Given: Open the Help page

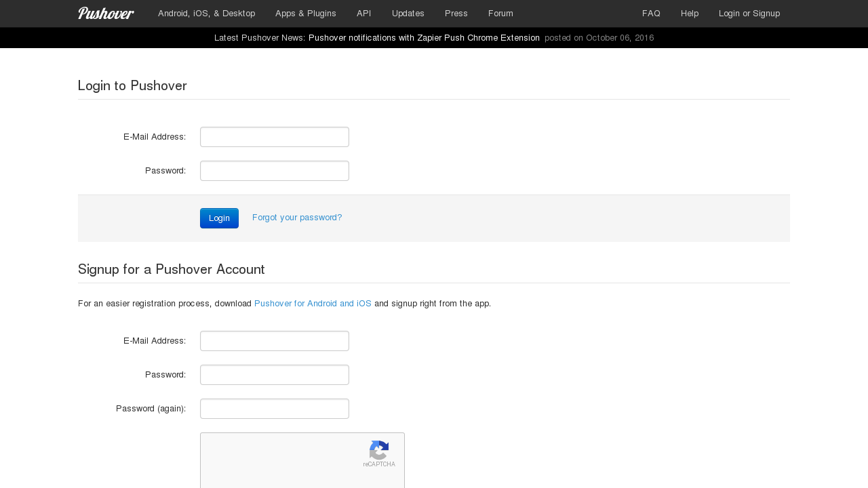Looking at the screenshot, I should tap(690, 14).
